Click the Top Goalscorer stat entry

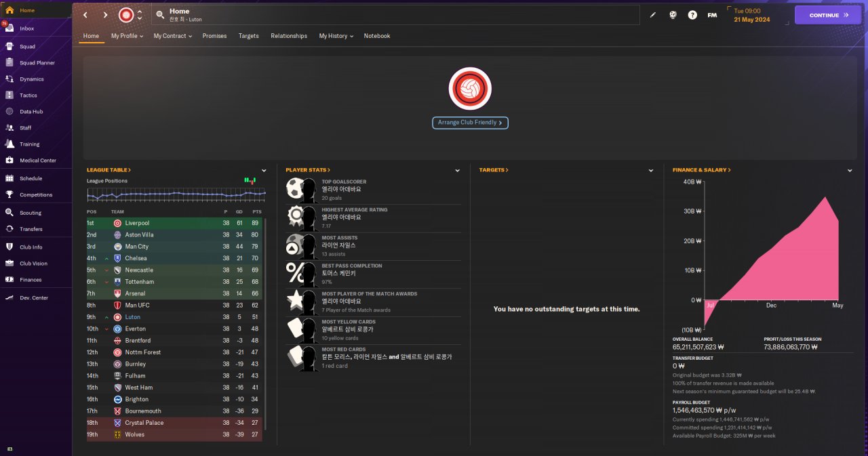point(373,190)
